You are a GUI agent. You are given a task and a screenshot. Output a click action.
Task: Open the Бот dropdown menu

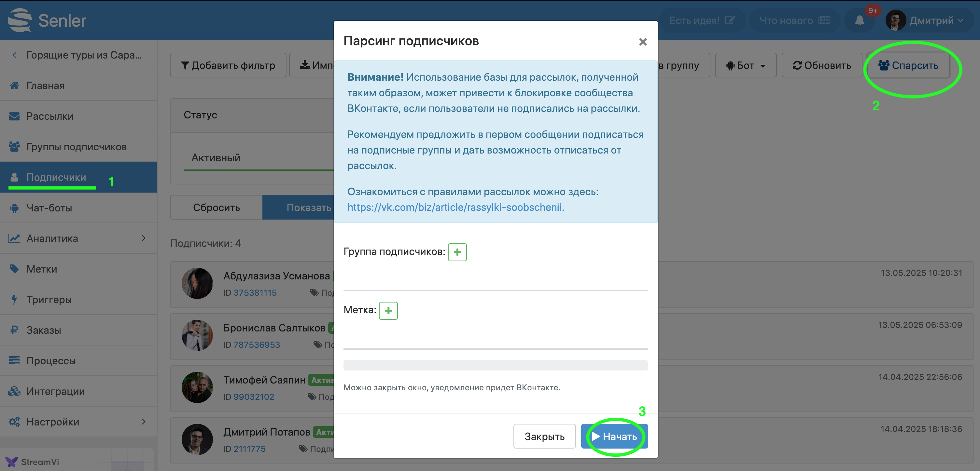pos(745,65)
